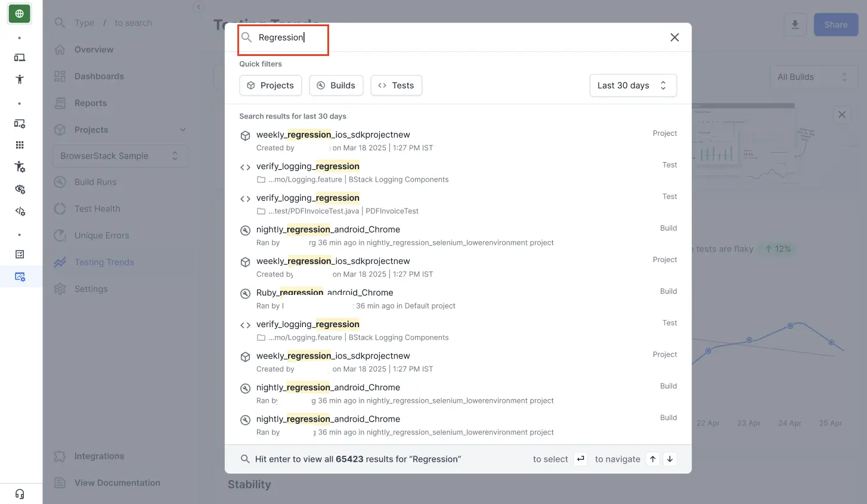Click the green BrowserStack globe logo

click(20, 13)
